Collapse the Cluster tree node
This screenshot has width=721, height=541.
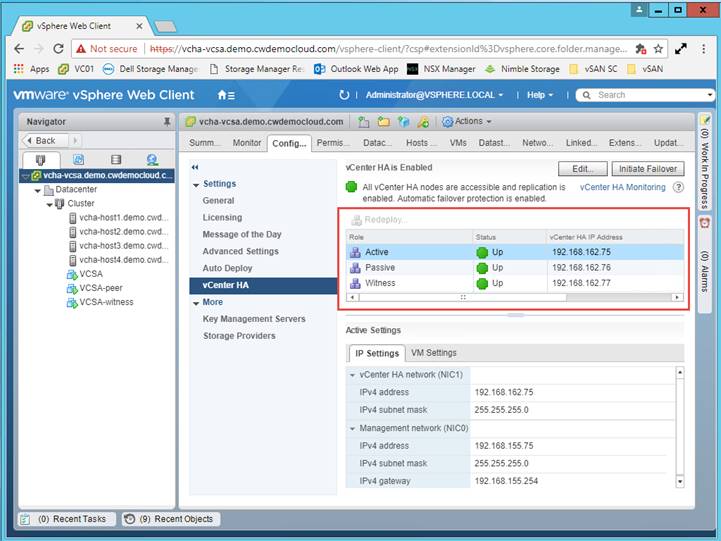(x=50, y=205)
